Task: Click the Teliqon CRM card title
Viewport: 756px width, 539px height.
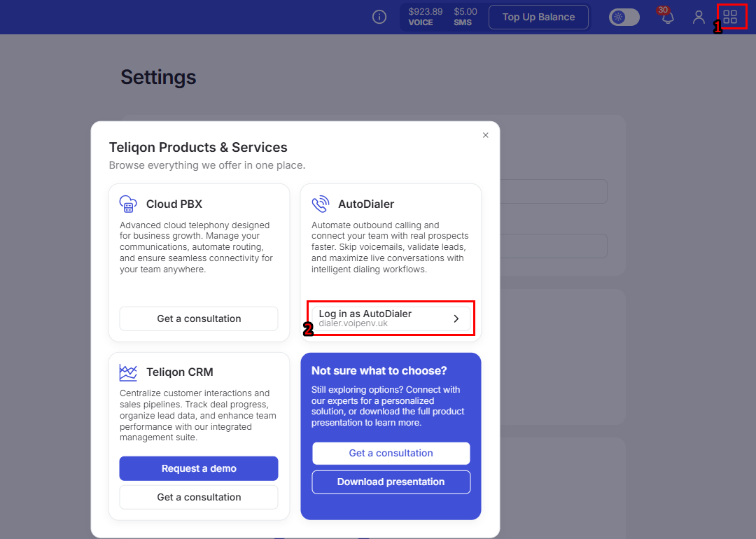Action: pos(179,372)
